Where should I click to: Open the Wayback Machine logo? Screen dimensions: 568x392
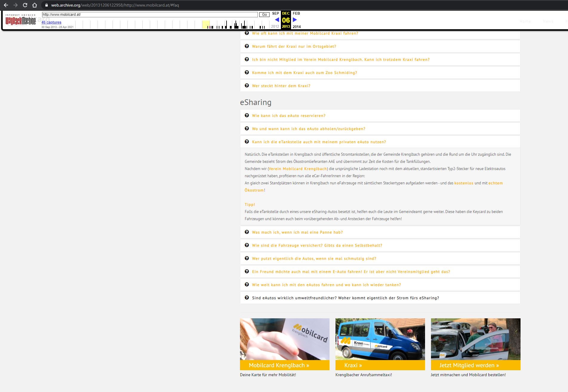(20, 20)
